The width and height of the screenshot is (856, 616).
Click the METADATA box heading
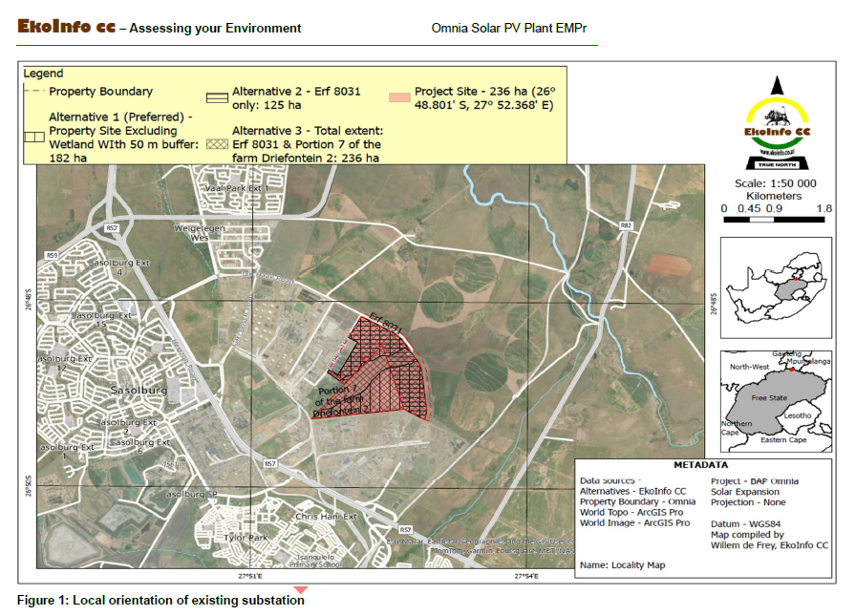(701, 465)
